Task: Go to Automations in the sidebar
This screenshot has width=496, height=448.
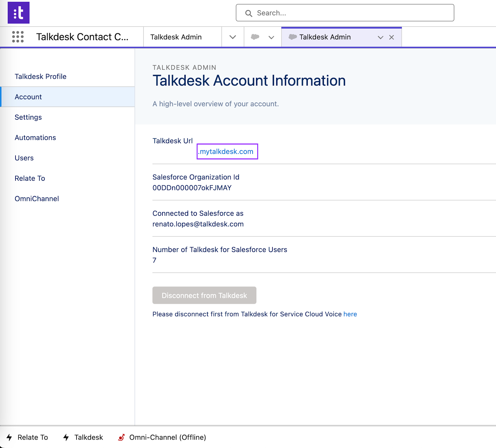Action: pyautogui.click(x=68, y=138)
